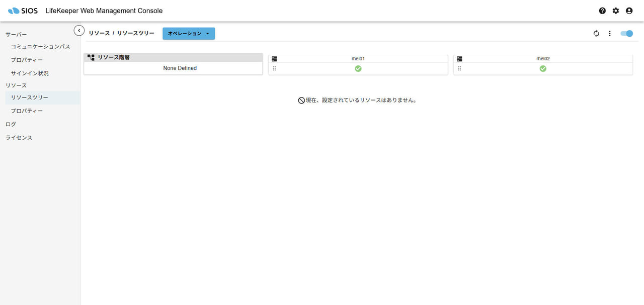Click the rhel01 green status checkmark
The height and width of the screenshot is (305, 644).
click(x=358, y=69)
